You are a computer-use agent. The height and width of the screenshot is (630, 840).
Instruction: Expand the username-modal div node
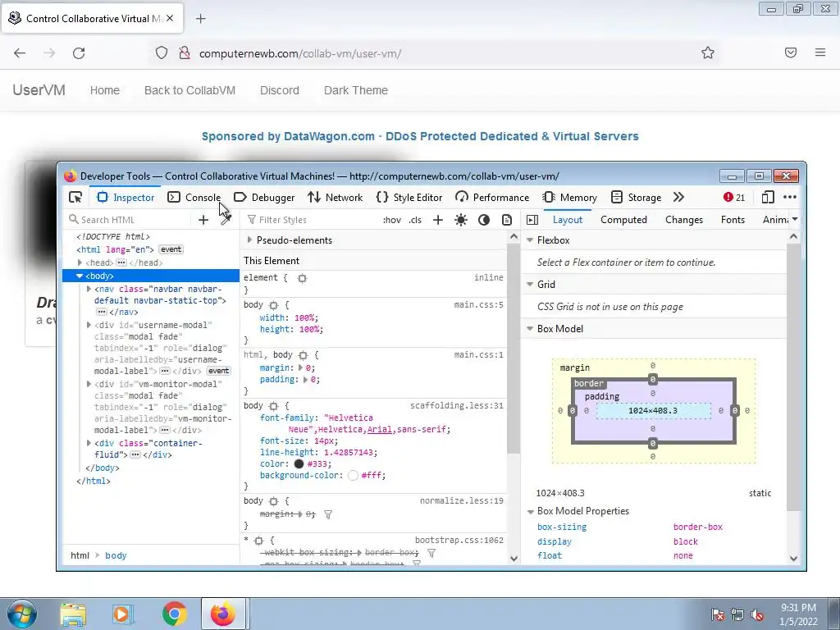point(89,325)
